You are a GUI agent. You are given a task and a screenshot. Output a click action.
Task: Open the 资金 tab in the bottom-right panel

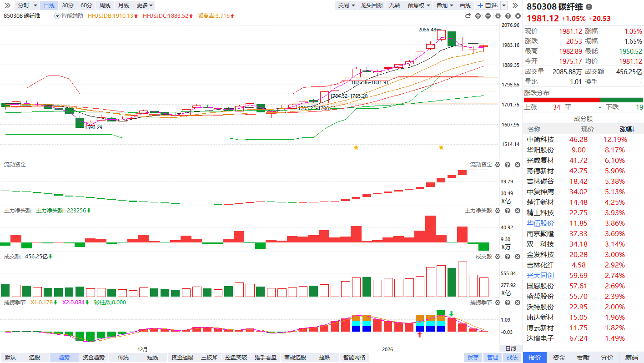pyautogui.click(x=559, y=358)
